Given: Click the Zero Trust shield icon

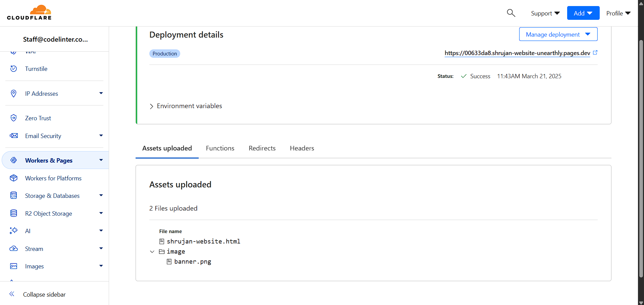Looking at the screenshot, I should coord(13,118).
